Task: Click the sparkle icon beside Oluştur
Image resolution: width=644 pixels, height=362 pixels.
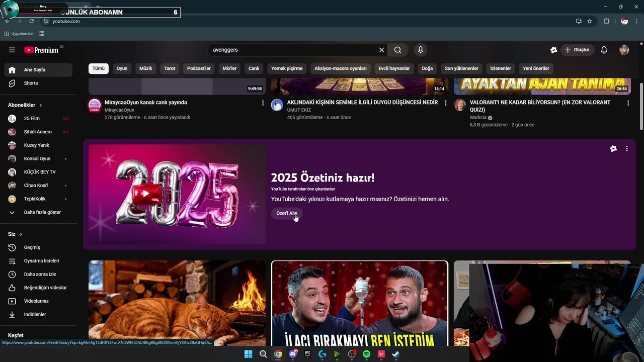Action: coord(553,50)
